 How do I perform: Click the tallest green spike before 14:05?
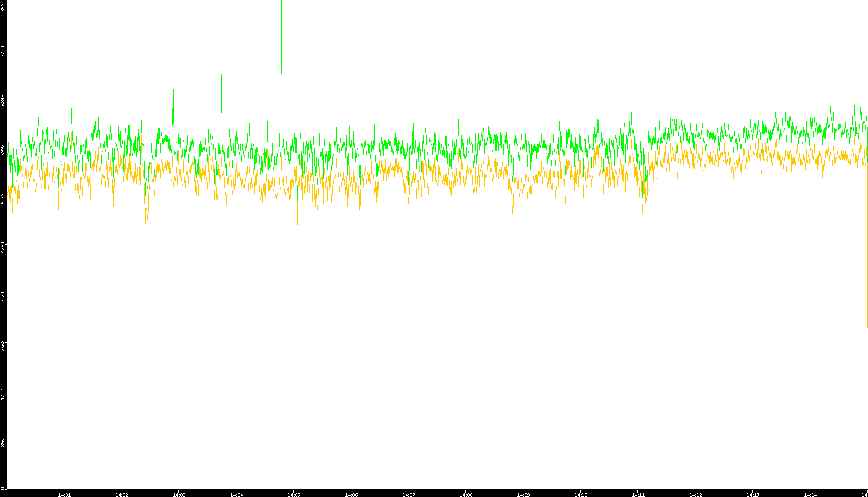[281, 2]
